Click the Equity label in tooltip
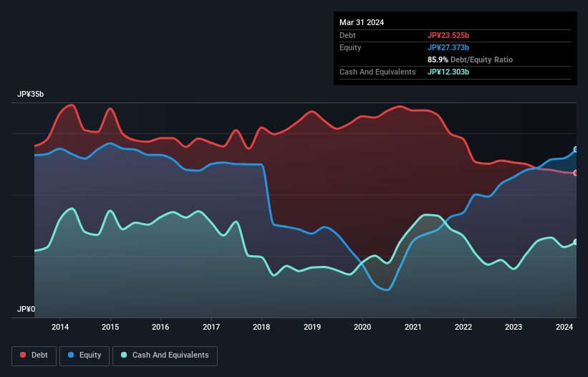588x377 pixels. click(350, 47)
